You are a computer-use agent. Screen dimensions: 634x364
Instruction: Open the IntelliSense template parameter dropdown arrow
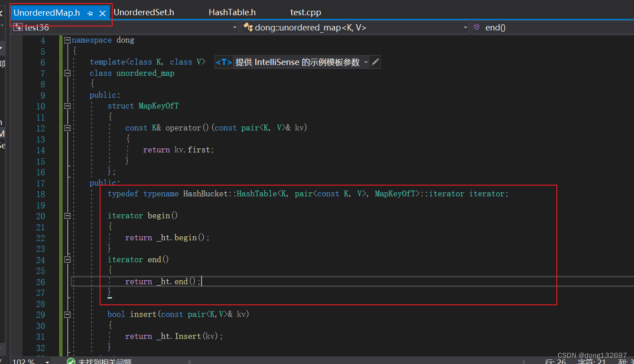click(x=366, y=63)
